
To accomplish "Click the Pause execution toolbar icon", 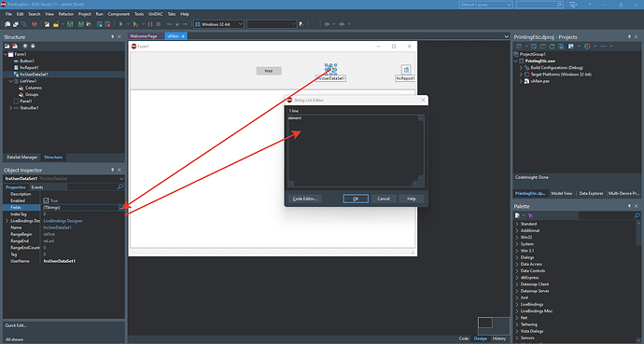I will (x=150, y=24).
